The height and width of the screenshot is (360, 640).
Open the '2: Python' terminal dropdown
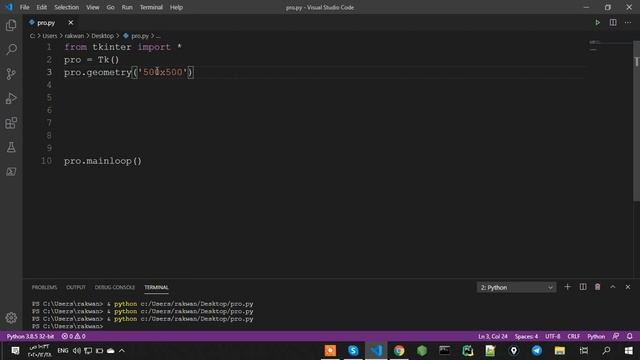point(516,287)
